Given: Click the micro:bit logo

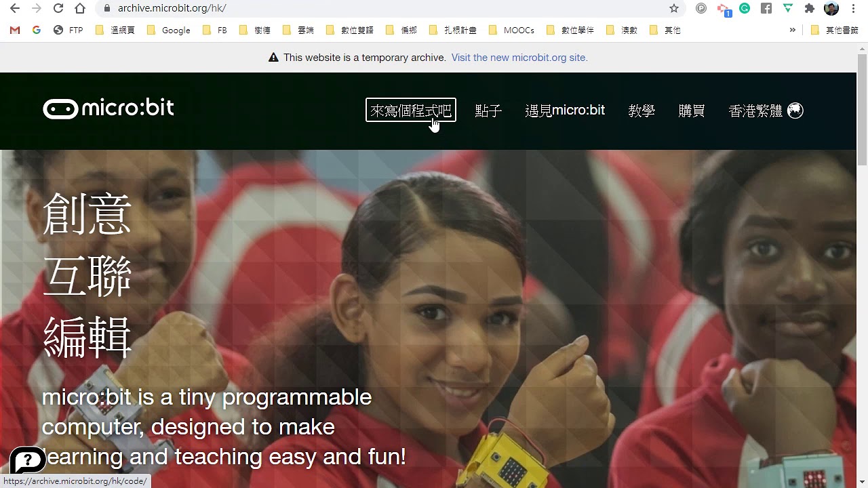Looking at the screenshot, I should [108, 108].
